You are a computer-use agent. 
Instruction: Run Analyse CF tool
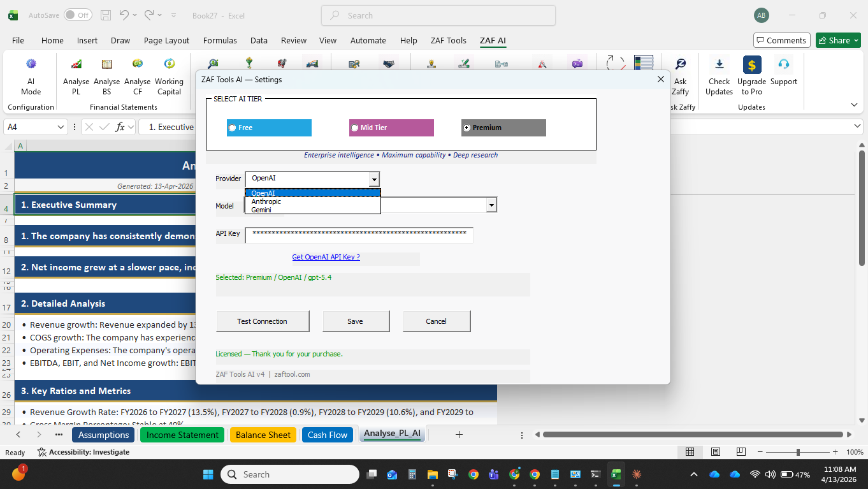(x=137, y=76)
